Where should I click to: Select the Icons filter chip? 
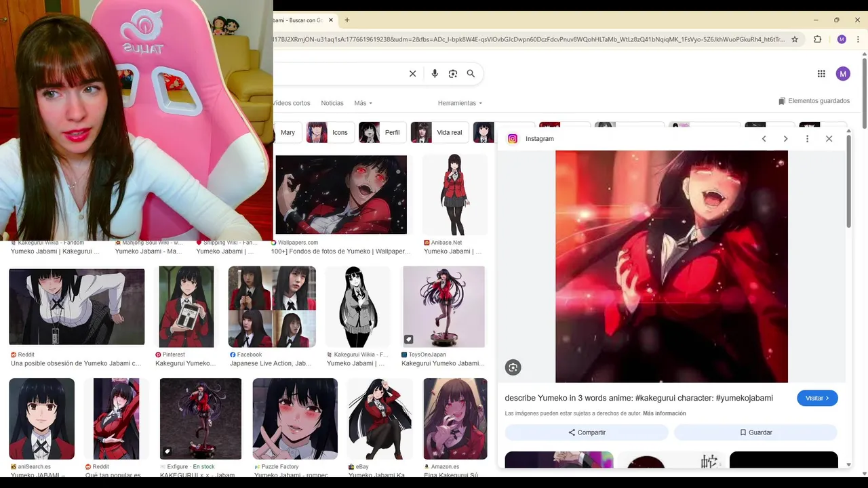click(330, 133)
